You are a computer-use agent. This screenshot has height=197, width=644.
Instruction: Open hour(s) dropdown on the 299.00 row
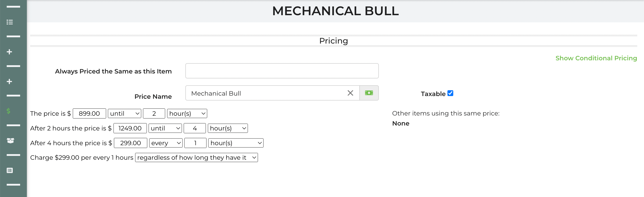coord(236,143)
